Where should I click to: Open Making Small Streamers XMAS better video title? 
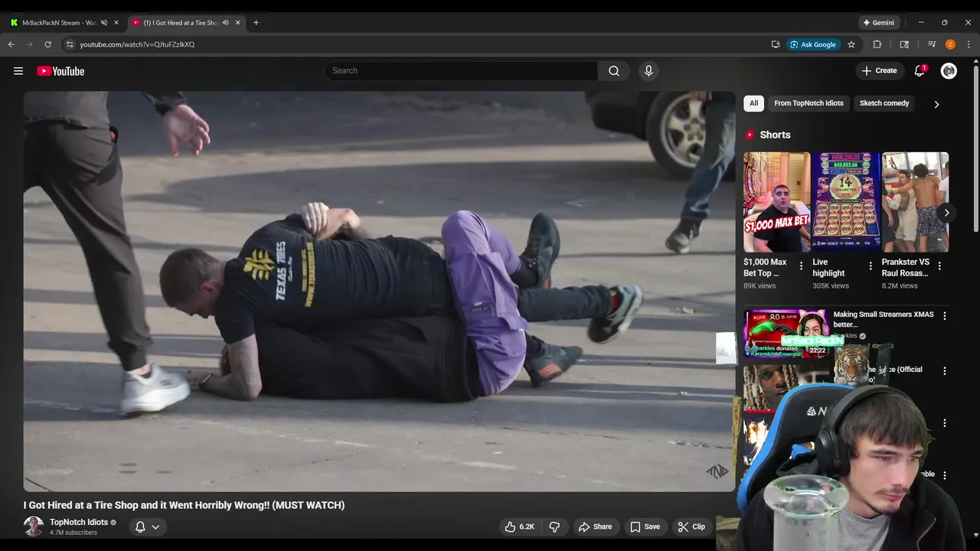[x=884, y=319]
